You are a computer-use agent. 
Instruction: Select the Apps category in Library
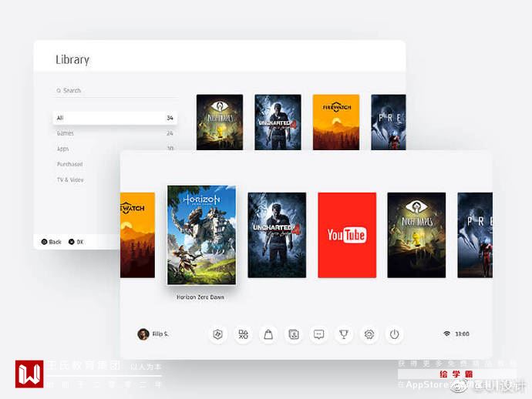point(115,149)
